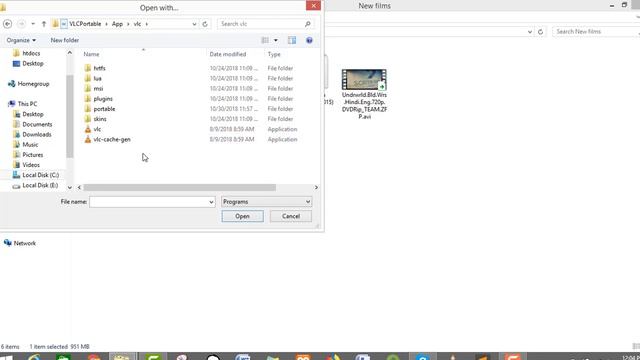This screenshot has width=640, height=360.
Task: Click the magnifier icon in Search vlc box
Action: coord(307,24)
